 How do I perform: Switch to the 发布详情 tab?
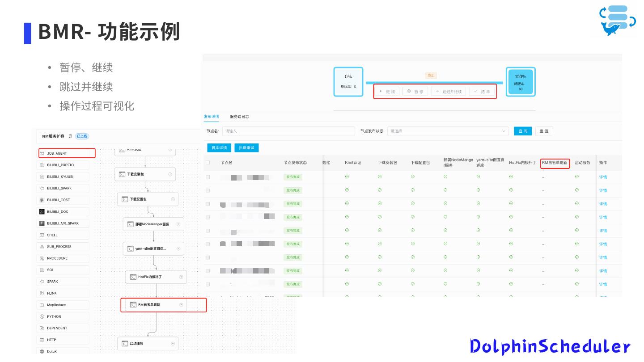tap(211, 117)
